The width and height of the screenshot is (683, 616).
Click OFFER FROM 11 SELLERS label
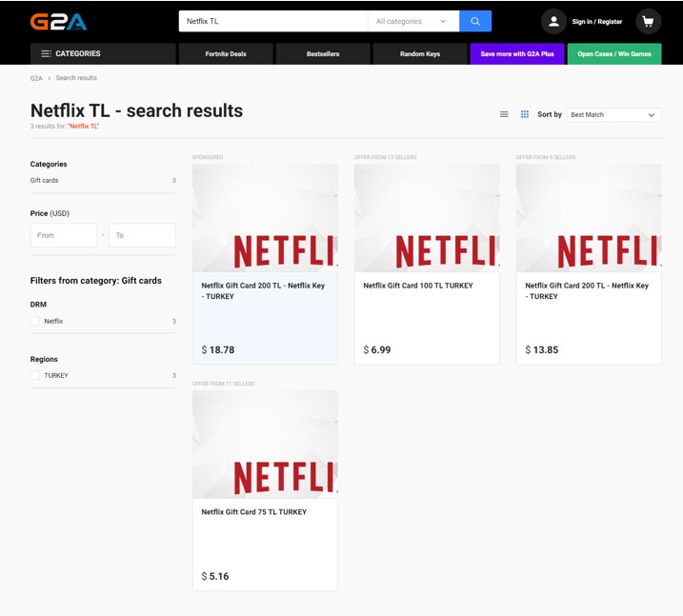pos(224,384)
